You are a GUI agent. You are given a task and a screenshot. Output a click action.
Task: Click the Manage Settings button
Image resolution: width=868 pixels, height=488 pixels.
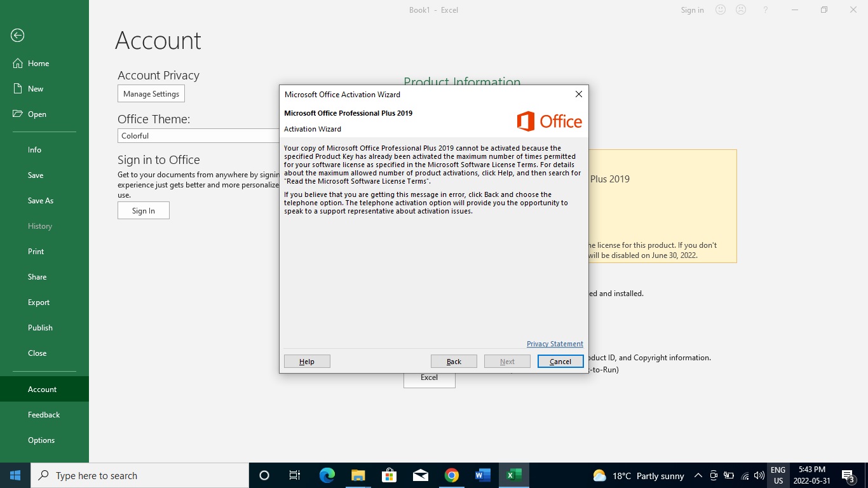151,94
